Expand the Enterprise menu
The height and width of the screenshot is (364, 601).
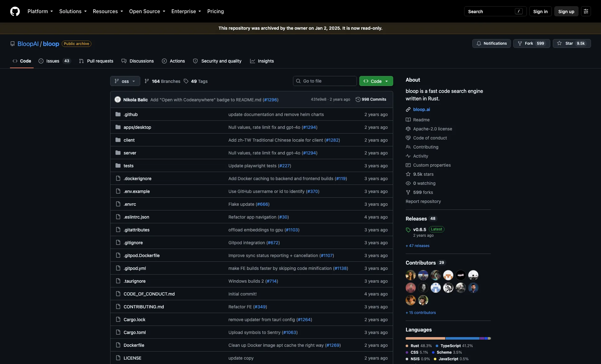[186, 11]
